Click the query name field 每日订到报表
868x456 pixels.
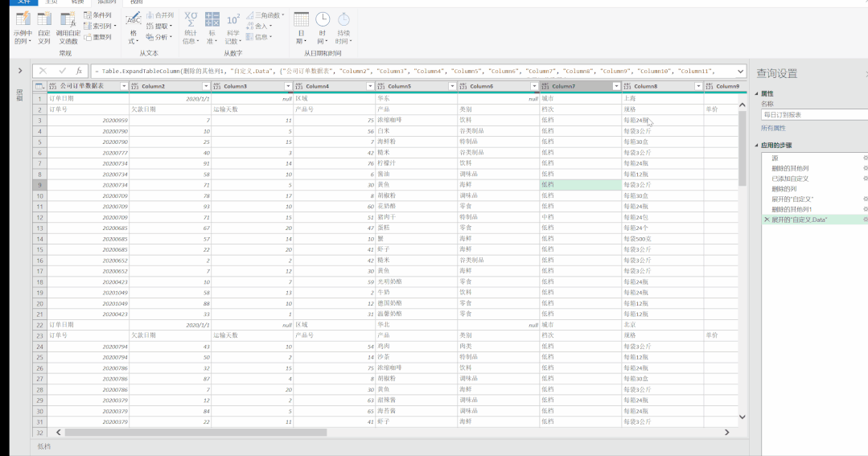[814, 114]
